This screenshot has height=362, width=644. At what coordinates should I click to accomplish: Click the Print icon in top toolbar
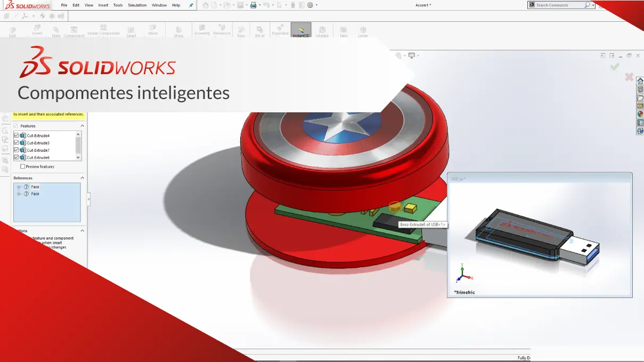(254, 5)
